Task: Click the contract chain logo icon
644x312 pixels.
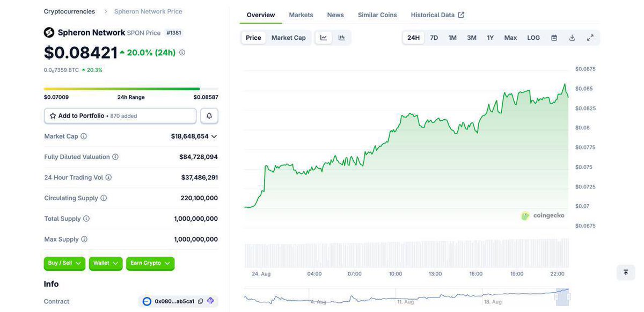Action: pos(147,301)
